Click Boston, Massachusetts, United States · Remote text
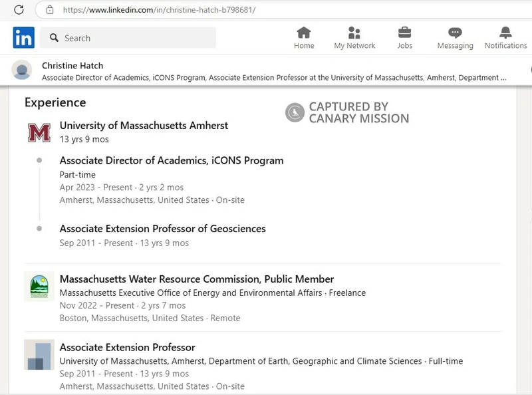532x395 pixels. pyautogui.click(x=150, y=318)
